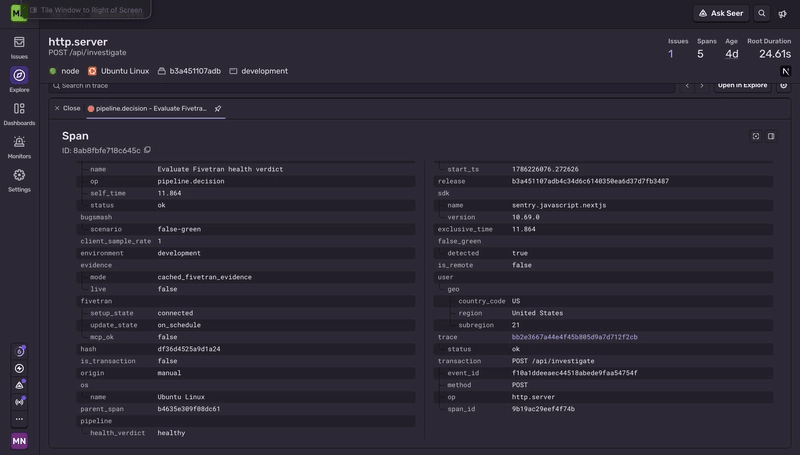Click the show-in-view focus icon
Viewport: 800px width, 455px height.
click(756, 136)
